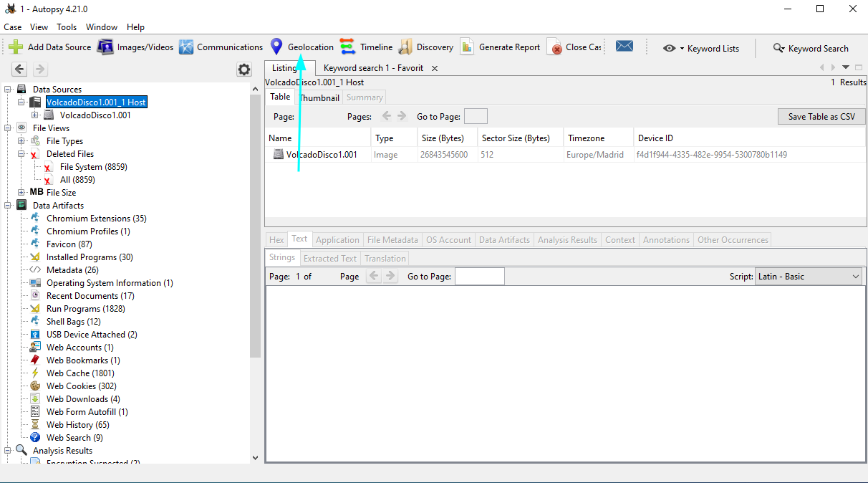Launch the Geolocation map window
The height and width of the screenshot is (483, 868).
[x=302, y=47]
